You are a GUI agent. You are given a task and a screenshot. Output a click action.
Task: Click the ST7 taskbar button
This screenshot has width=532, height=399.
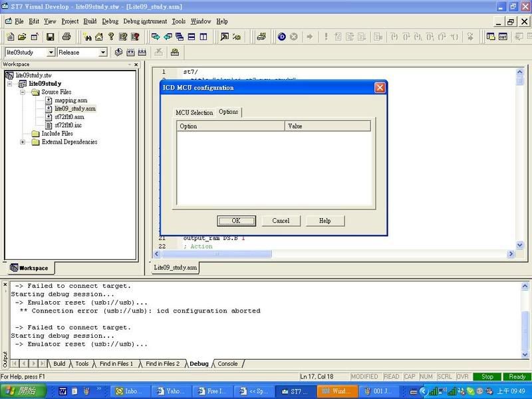tap(295, 391)
